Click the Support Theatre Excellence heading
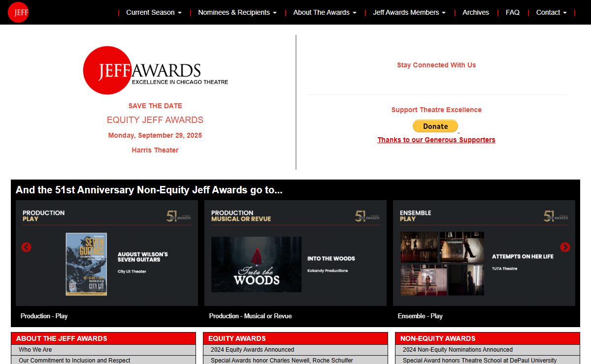Screen dimensions: 591x364 click(x=436, y=110)
